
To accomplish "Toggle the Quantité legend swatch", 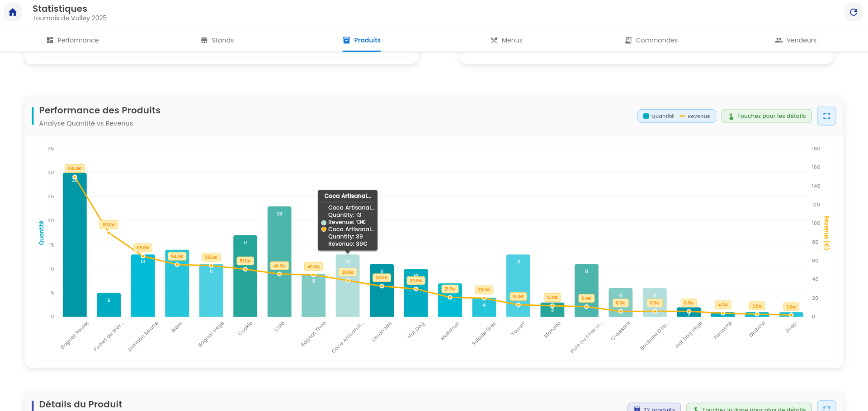I will 646,116.
